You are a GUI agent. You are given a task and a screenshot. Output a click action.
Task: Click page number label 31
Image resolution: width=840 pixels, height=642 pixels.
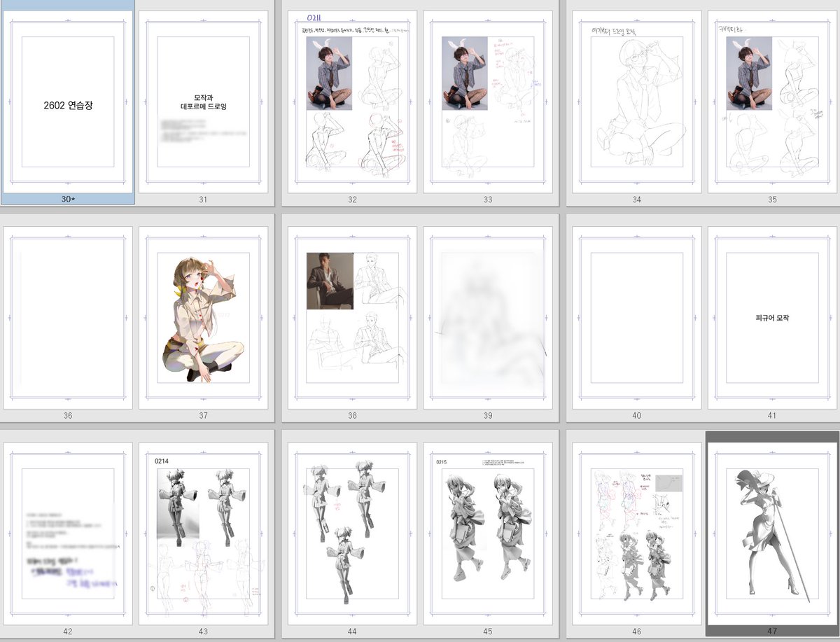click(x=203, y=200)
